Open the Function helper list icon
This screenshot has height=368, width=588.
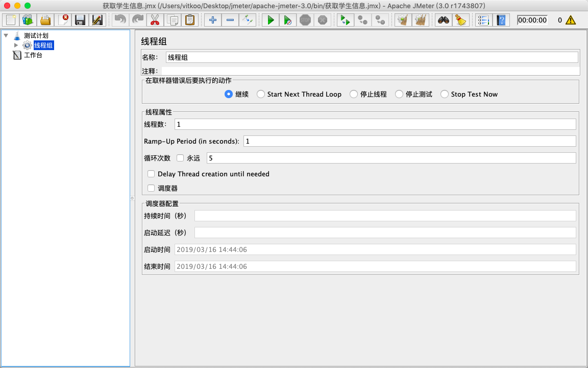point(484,20)
